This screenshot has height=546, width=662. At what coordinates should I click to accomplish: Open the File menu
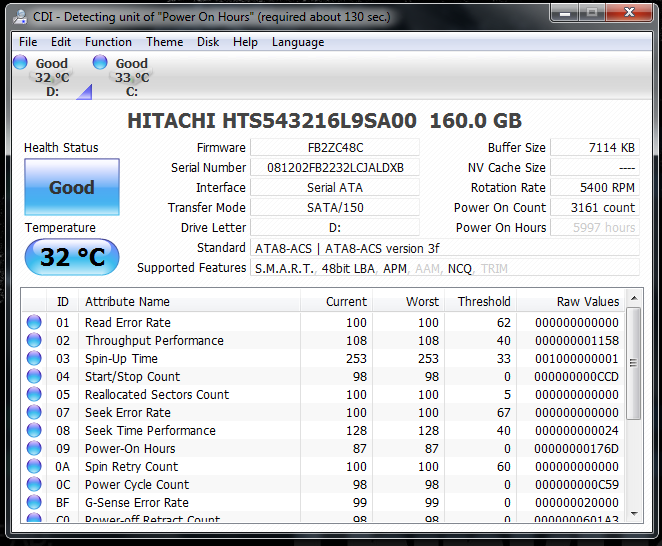pos(28,42)
